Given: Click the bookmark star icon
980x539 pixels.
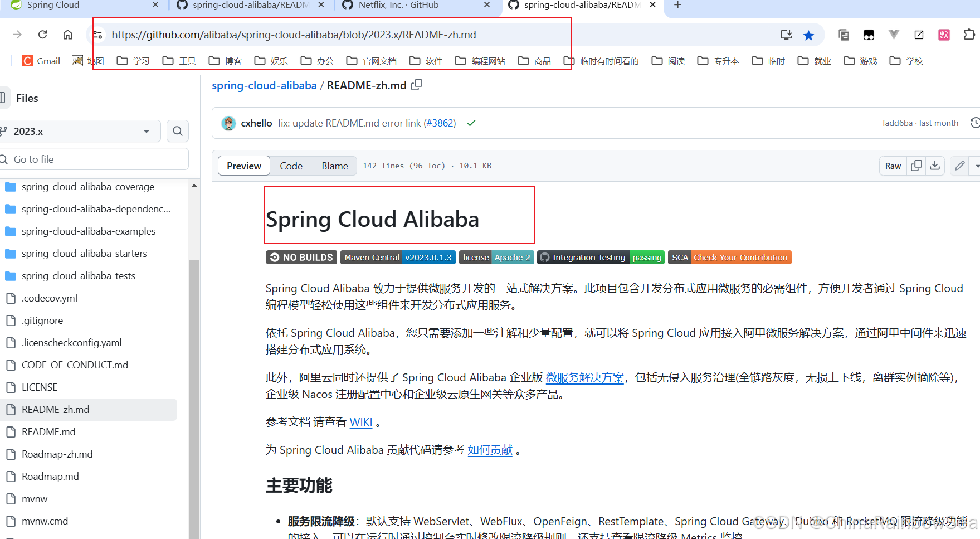Looking at the screenshot, I should tap(808, 35).
